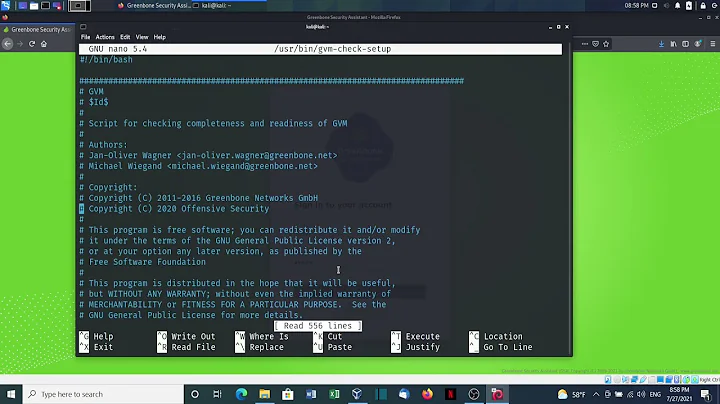Click 'Copyright (C) 2020 Offensive Security' line
Screen dimensions: 720x404
tap(174, 208)
